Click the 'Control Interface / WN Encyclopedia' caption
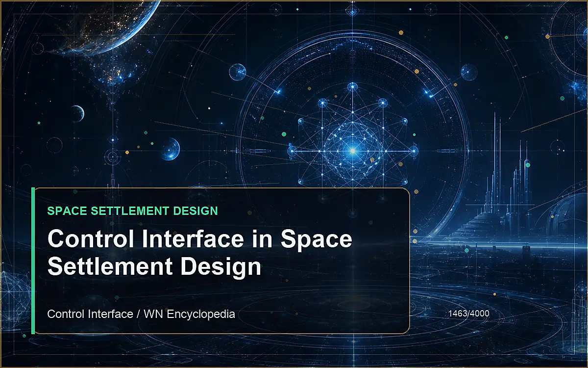The image size is (588, 368). point(141,314)
